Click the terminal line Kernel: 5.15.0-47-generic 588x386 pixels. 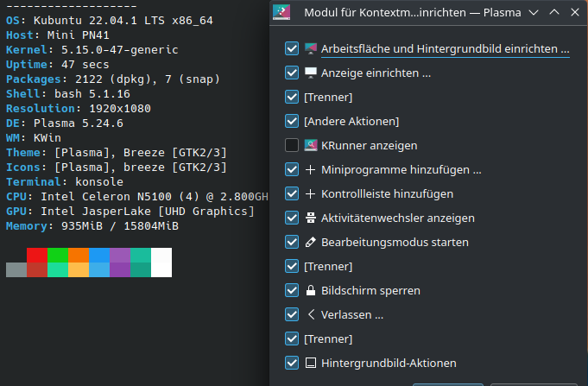[x=92, y=49]
